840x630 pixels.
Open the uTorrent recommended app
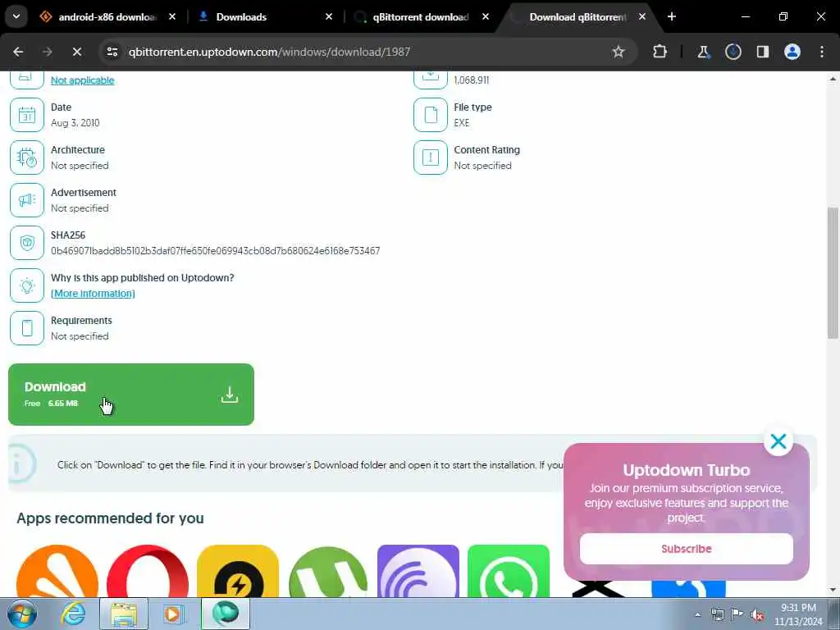pyautogui.click(x=328, y=571)
